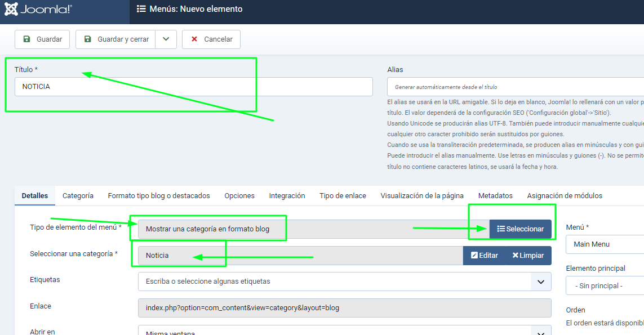
Task: Click Seleccionar menu item type button
Action: 520,229
